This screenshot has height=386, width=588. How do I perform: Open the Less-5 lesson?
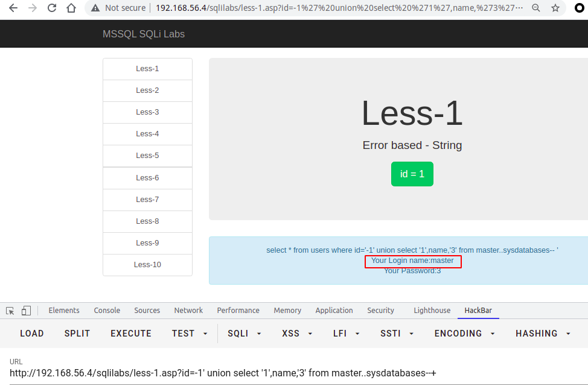tap(147, 156)
